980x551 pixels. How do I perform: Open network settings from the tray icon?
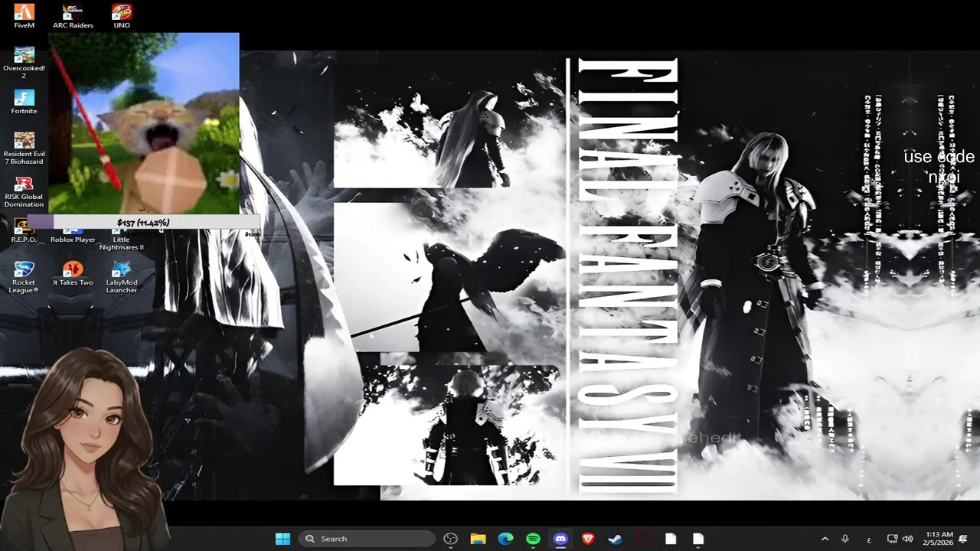(x=892, y=539)
